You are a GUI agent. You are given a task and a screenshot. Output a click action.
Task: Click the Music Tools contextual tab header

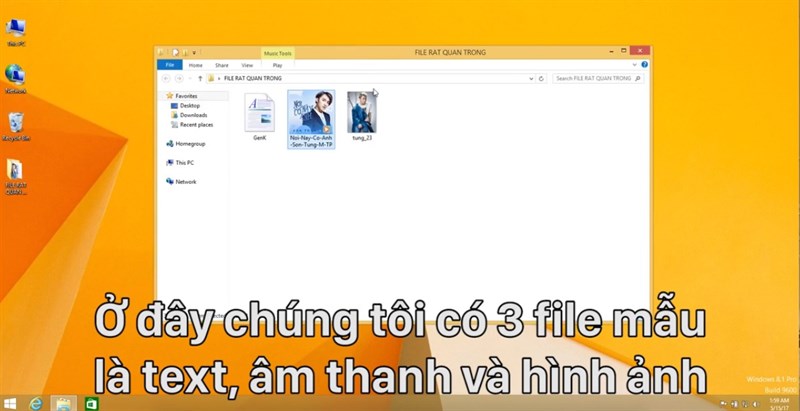(278, 53)
